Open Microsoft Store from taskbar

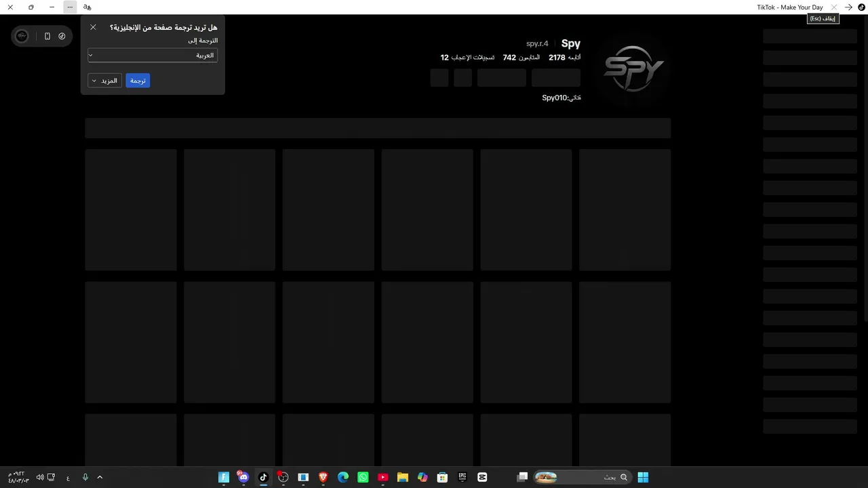tap(442, 477)
